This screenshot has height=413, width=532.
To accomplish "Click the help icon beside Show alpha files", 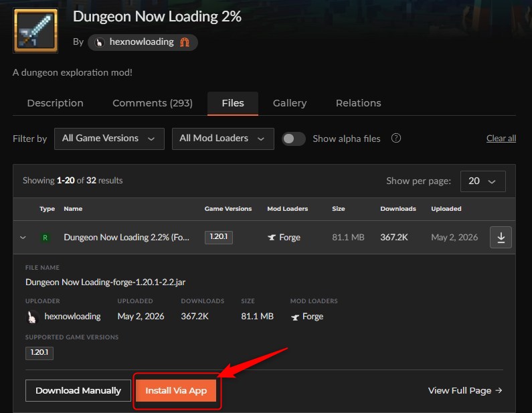I will tap(396, 138).
